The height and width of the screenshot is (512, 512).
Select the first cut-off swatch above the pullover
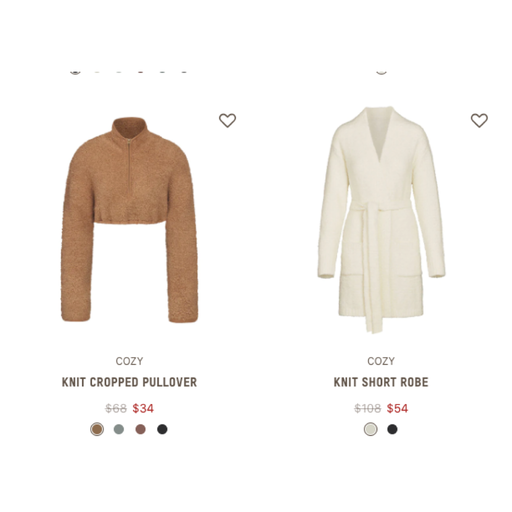75,72
